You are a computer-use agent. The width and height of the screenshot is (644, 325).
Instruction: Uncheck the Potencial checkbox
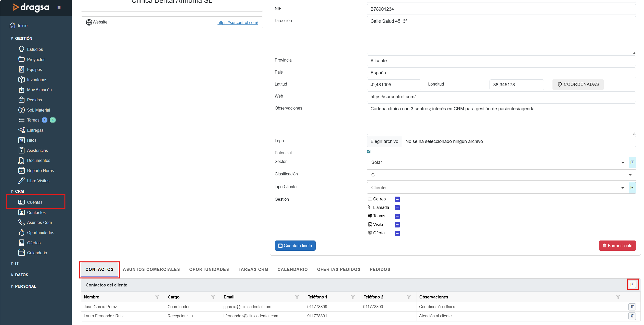369,152
